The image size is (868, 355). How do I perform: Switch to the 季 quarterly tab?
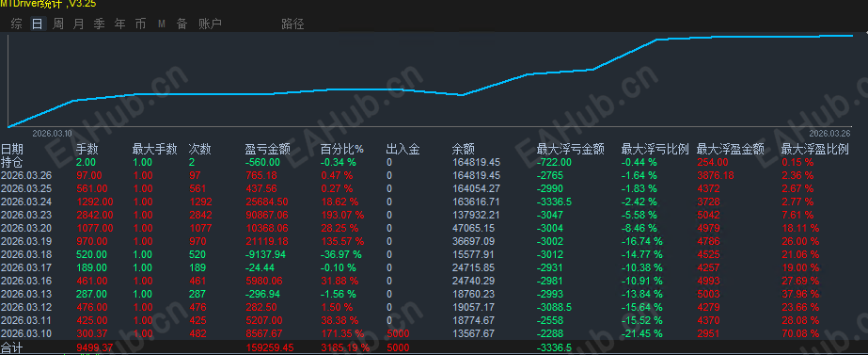pos(99,24)
